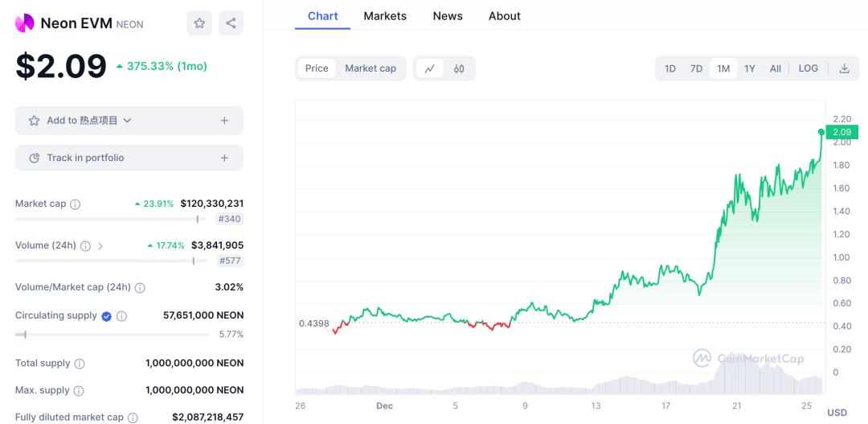Image resolution: width=868 pixels, height=424 pixels.
Task: Click the circulating supply progress bar
Action: point(113,334)
